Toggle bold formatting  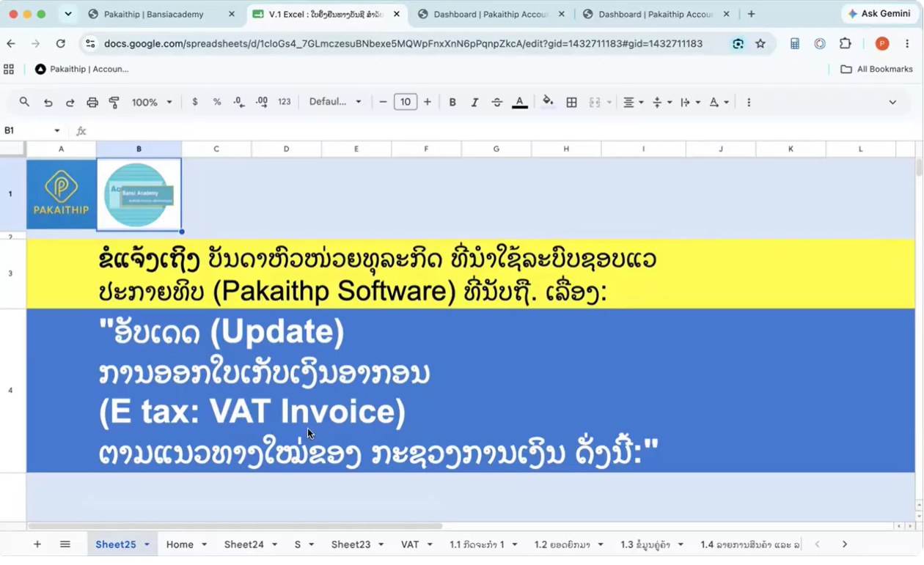pyautogui.click(x=452, y=103)
